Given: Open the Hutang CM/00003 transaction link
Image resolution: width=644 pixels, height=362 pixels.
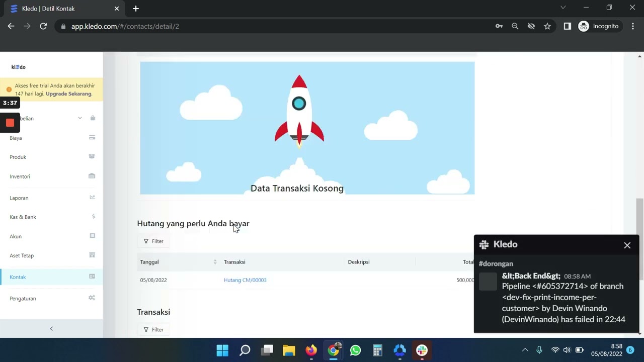Looking at the screenshot, I should 245,280.
